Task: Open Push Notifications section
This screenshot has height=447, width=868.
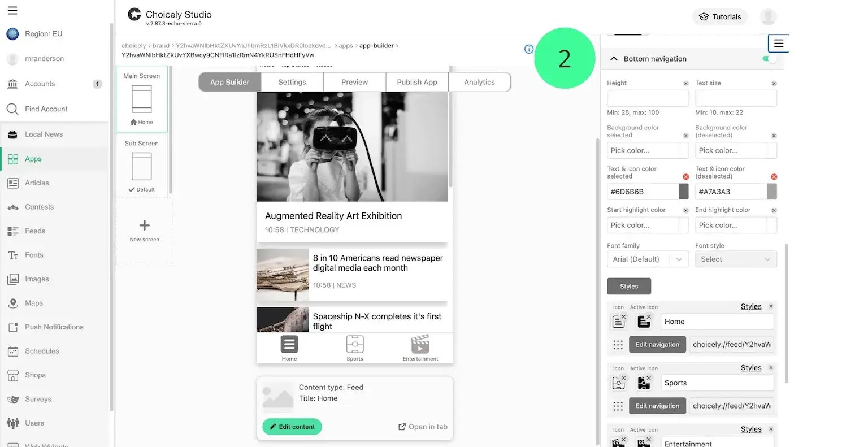Action: [x=54, y=327]
